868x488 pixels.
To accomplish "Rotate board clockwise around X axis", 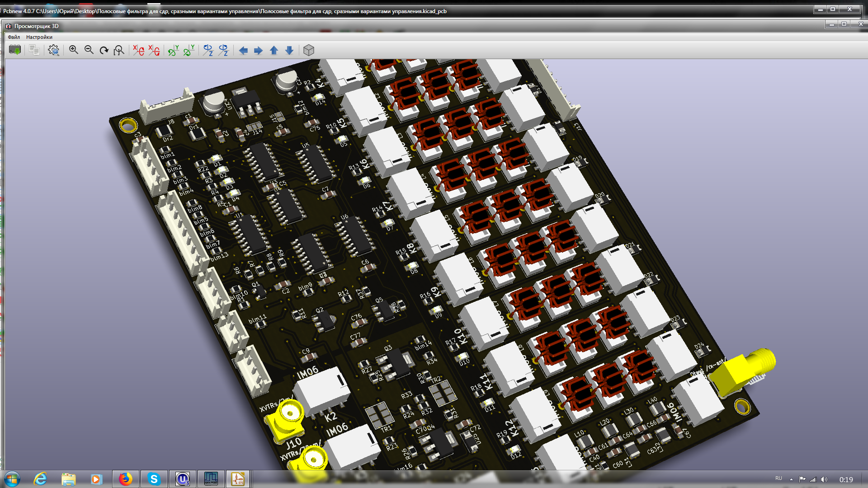I will click(138, 50).
